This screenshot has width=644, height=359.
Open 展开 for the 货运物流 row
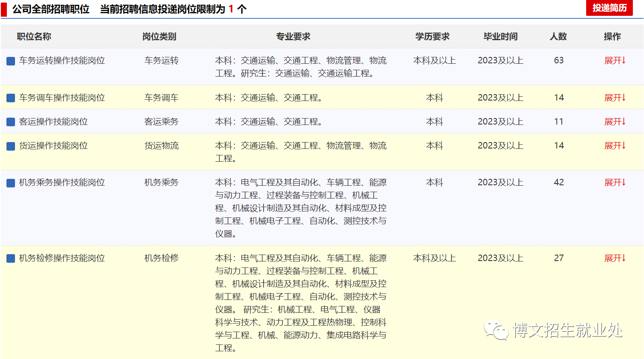(x=614, y=146)
